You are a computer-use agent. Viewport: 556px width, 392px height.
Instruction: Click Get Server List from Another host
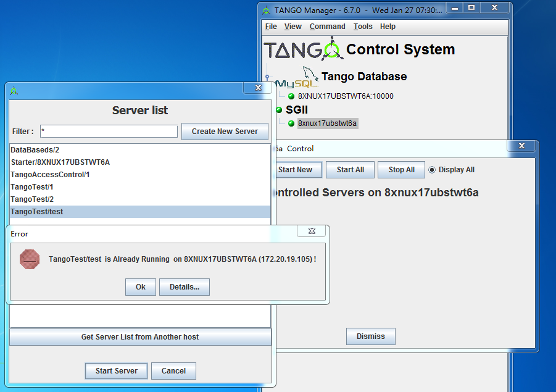[x=140, y=337]
